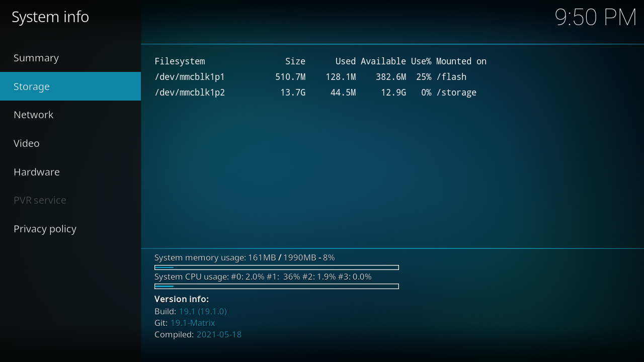This screenshot has height=362, width=644.
Task: Click the /storage mount point text
Action: tap(456, 93)
